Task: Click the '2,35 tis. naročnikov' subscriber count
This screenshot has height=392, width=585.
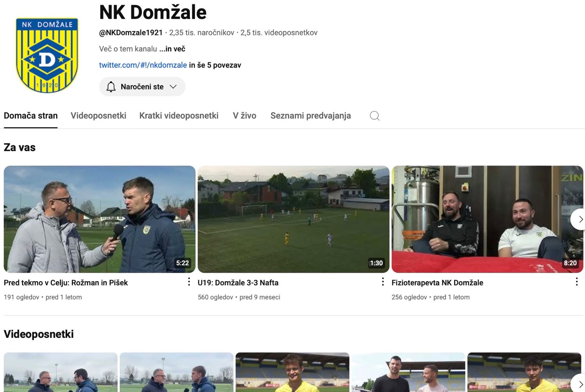Action: click(x=202, y=33)
